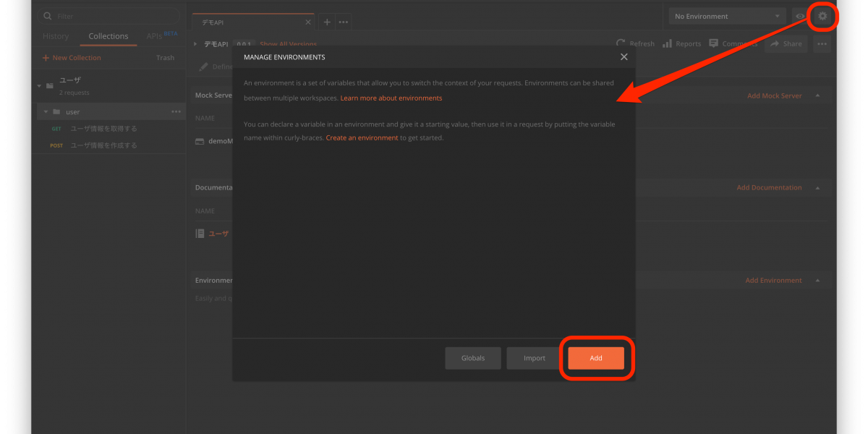868x434 pixels.
Task: Open Learn more about environments link
Action: (x=391, y=98)
